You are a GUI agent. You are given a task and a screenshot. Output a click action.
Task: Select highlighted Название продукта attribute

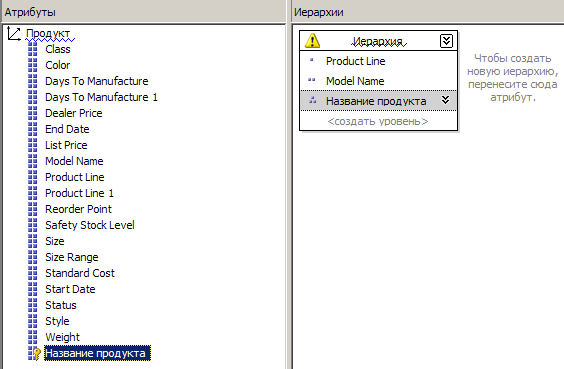[97, 353]
